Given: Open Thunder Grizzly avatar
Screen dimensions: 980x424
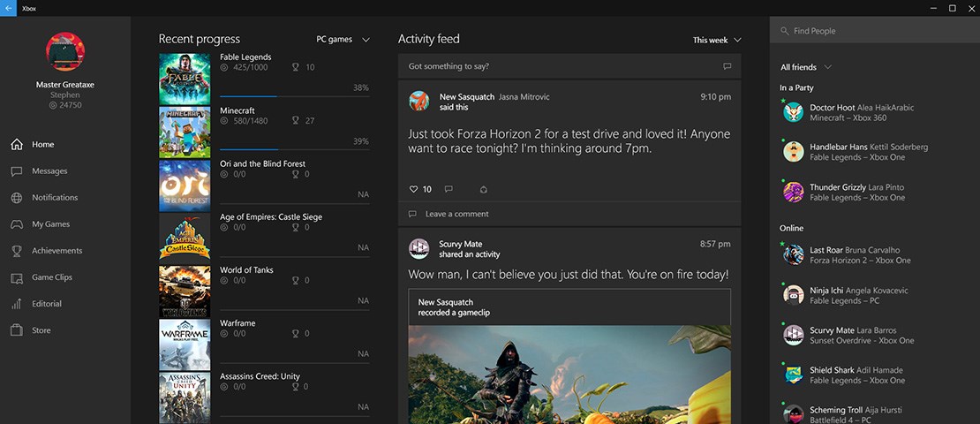Looking at the screenshot, I should click(x=793, y=192).
